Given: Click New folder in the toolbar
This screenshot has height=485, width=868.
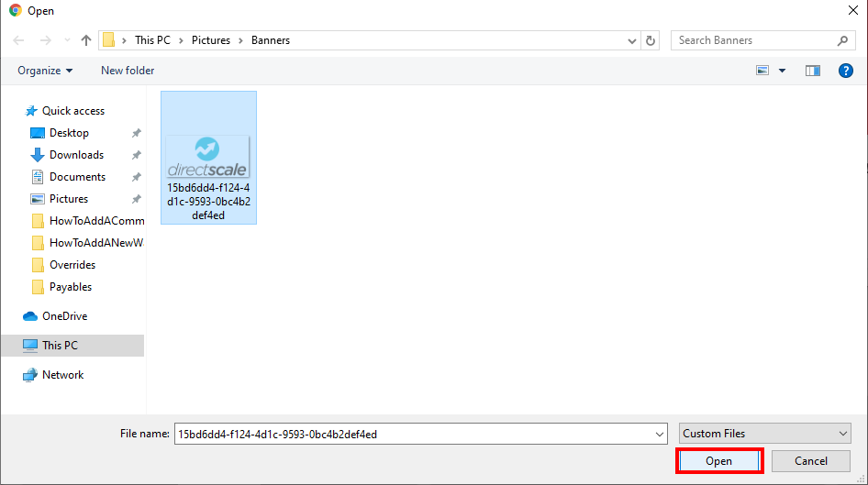Looking at the screenshot, I should point(128,71).
